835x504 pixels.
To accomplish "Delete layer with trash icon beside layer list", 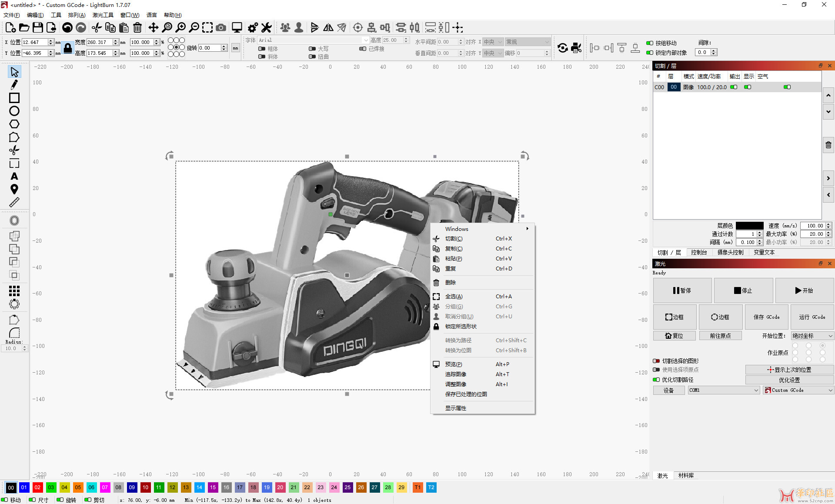I will [828, 145].
